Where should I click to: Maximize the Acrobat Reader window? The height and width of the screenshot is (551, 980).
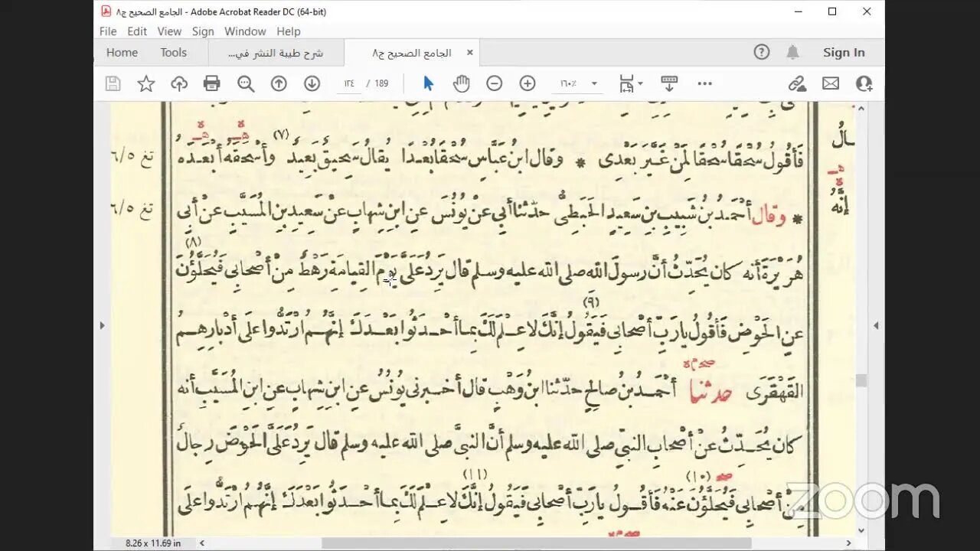(x=832, y=11)
